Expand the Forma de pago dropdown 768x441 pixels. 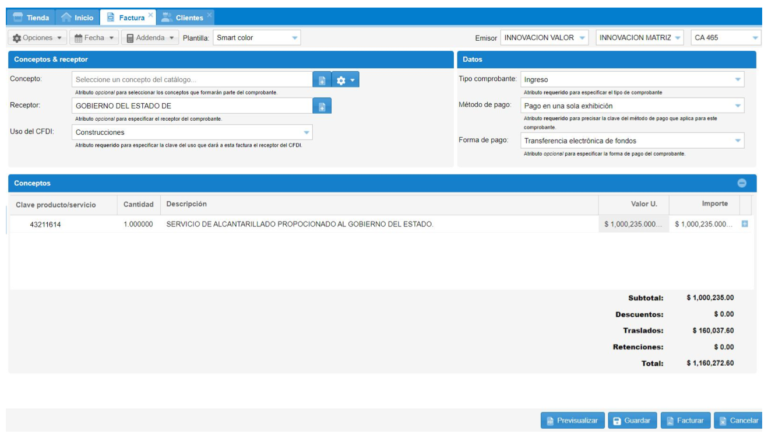point(737,141)
